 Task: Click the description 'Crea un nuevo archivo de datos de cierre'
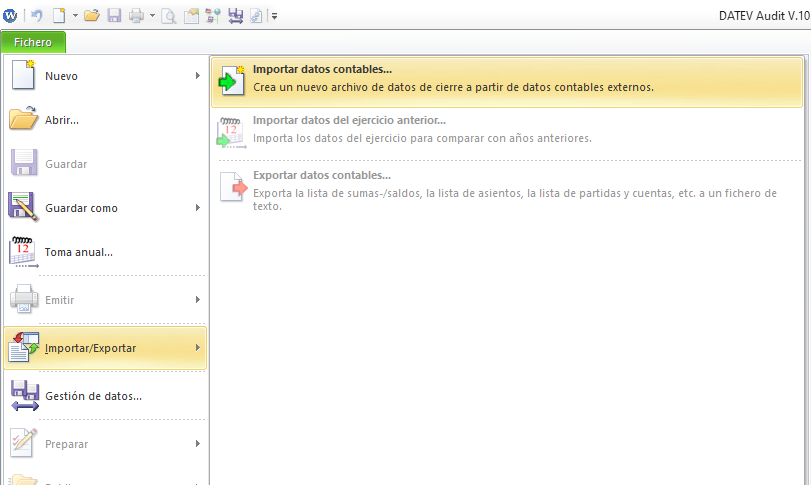(x=453, y=87)
